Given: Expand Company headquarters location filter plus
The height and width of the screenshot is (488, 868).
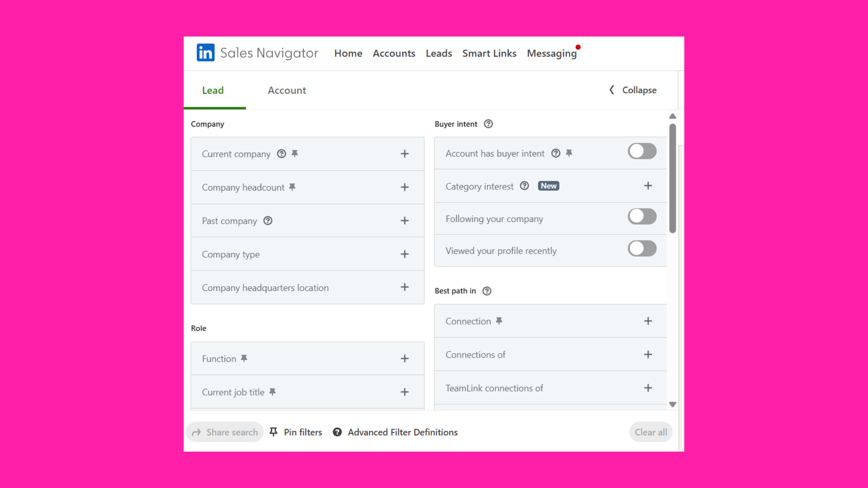Looking at the screenshot, I should [x=405, y=287].
